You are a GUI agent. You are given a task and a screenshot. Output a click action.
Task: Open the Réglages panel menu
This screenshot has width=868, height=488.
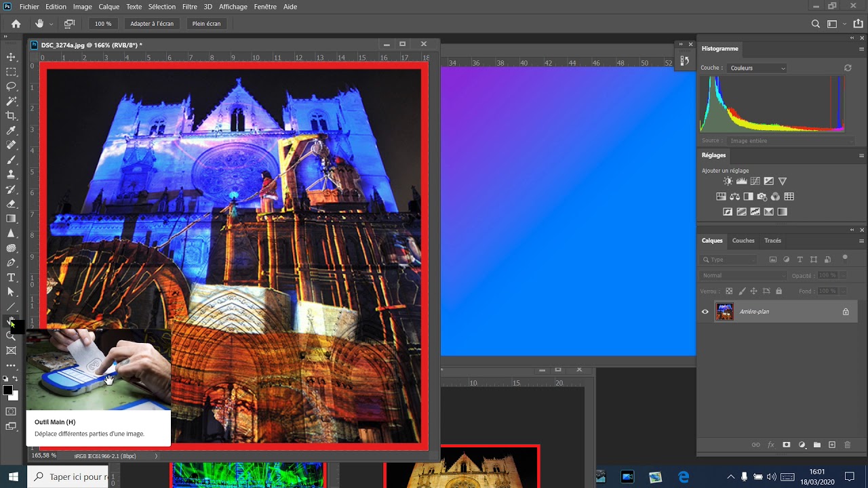862,155
